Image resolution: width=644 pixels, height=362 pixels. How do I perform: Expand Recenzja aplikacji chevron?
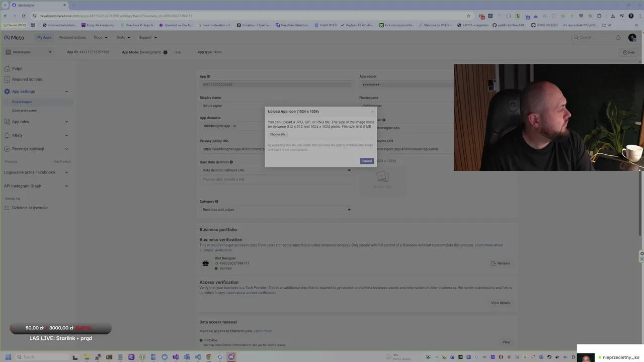tap(66, 149)
